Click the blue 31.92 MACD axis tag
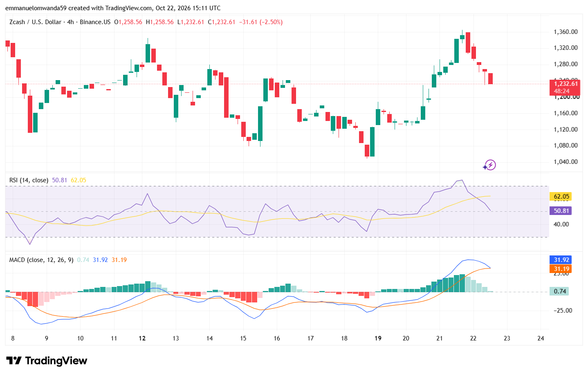The height and width of the screenshot is (376, 588). pos(561,260)
